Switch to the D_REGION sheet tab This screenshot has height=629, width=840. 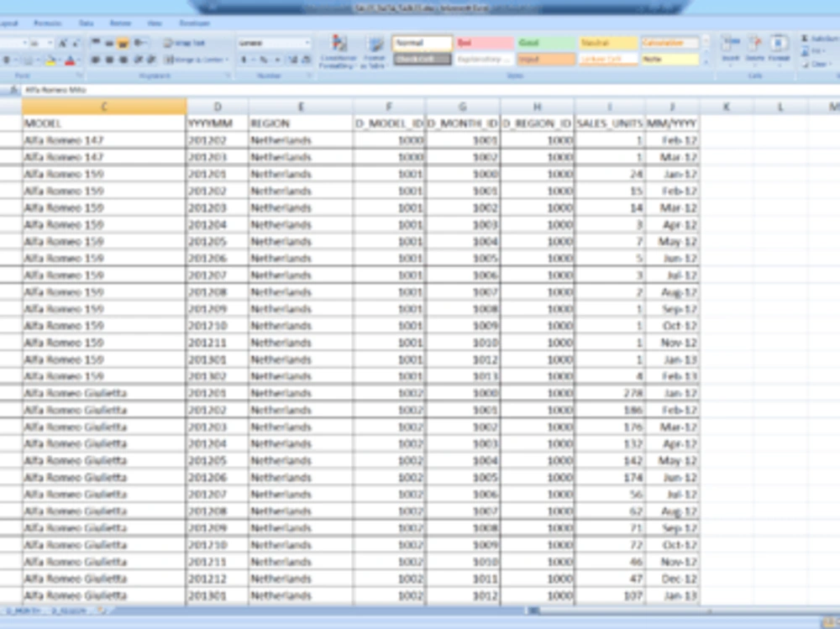point(69,611)
